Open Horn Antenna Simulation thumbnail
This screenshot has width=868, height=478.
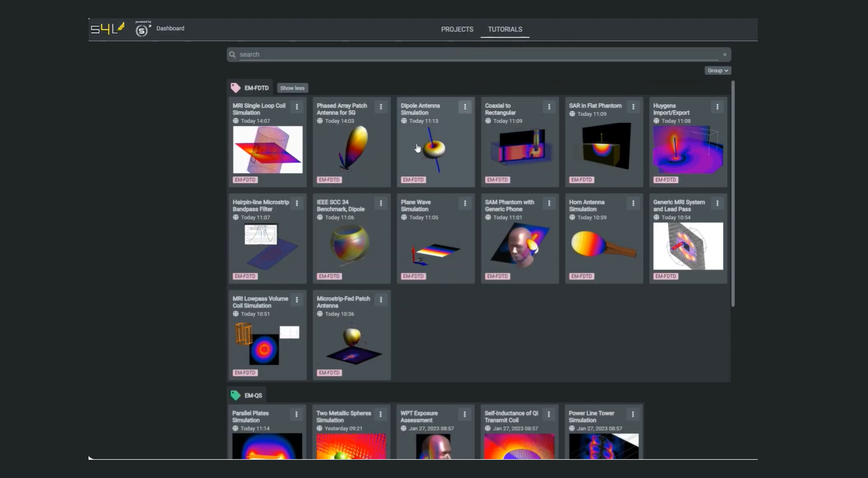click(x=604, y=246)
